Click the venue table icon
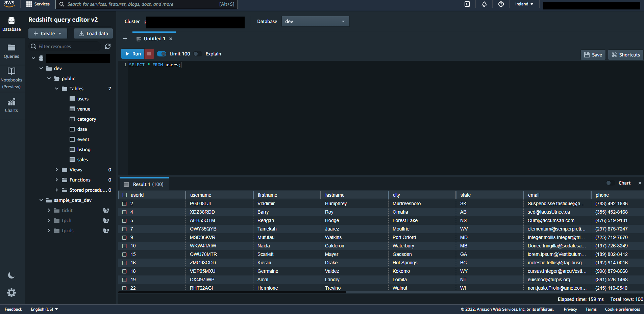Image resolution: width=644 pixels, height=314 pixels. click(x=72, y=109)
